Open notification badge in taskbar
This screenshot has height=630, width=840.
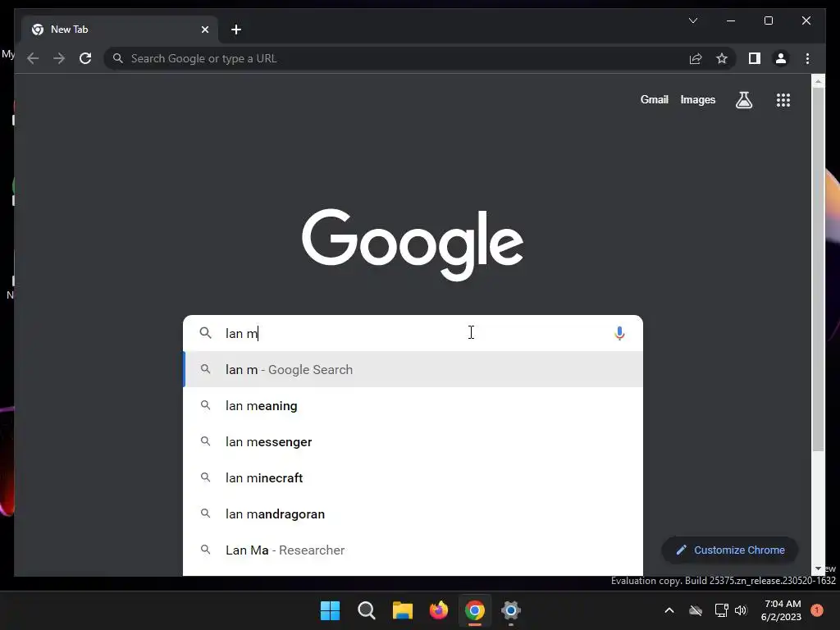(x=817, y=610)
